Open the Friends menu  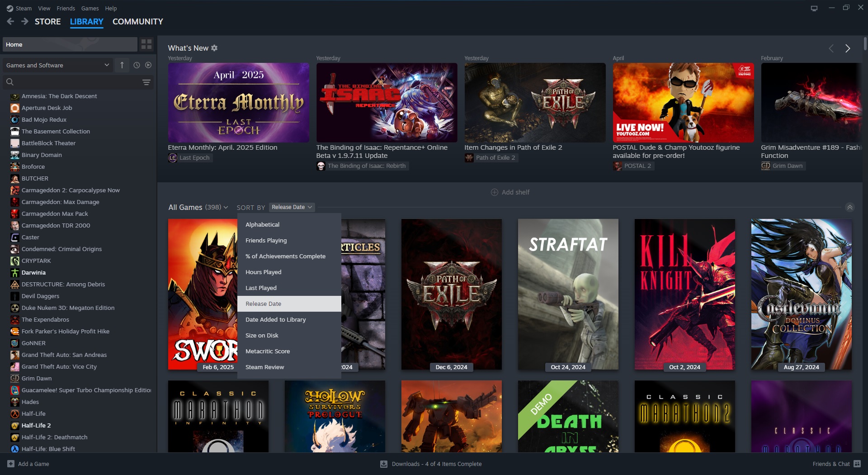tap(66, 8)
